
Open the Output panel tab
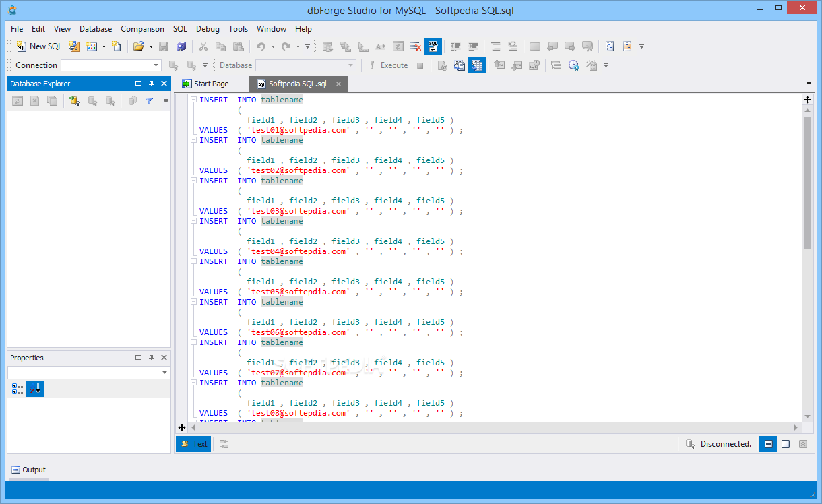tap(28, 470)
